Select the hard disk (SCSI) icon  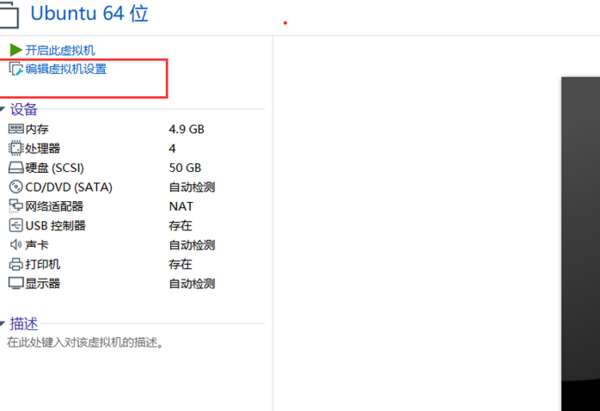click(16, 168)
